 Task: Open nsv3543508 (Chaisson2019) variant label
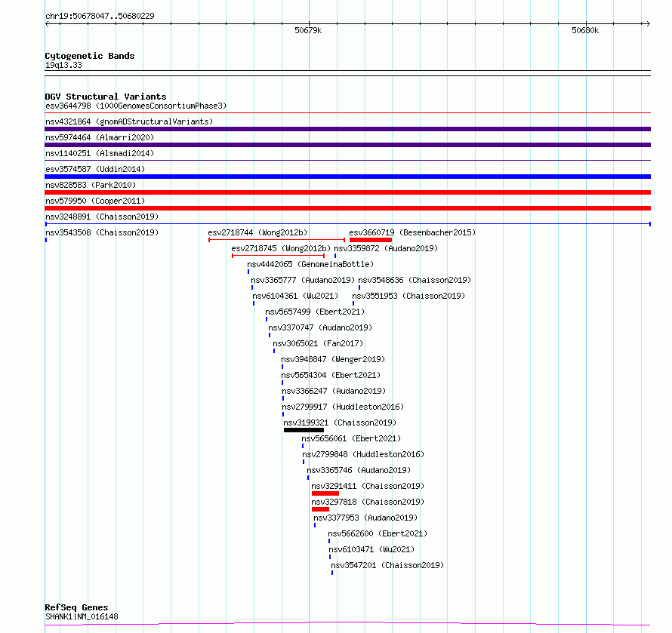102,232
